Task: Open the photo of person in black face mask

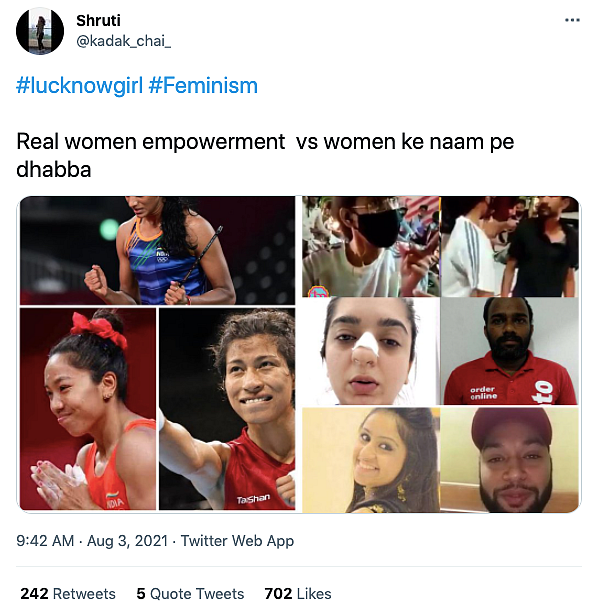Action: click(371, 247)
